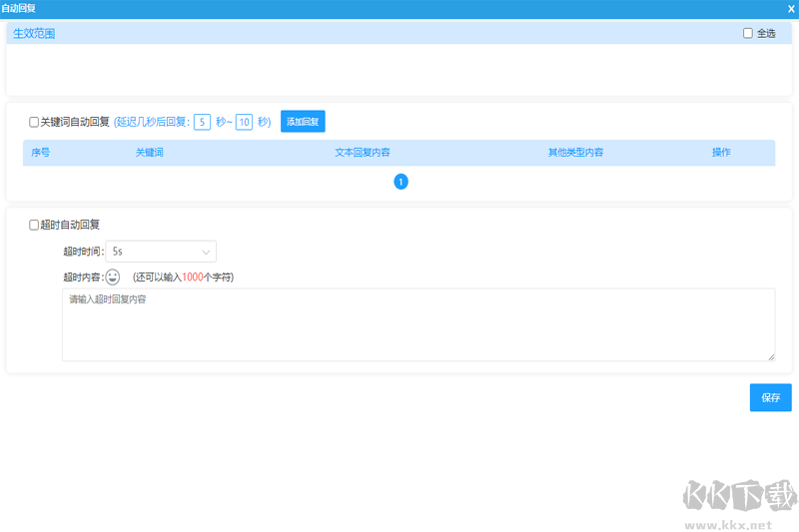Image resolution: width=799 pixels, height=532 pixels.
Task: Focus the minimum delay seconds field showing 5
Action: (203, 122)
